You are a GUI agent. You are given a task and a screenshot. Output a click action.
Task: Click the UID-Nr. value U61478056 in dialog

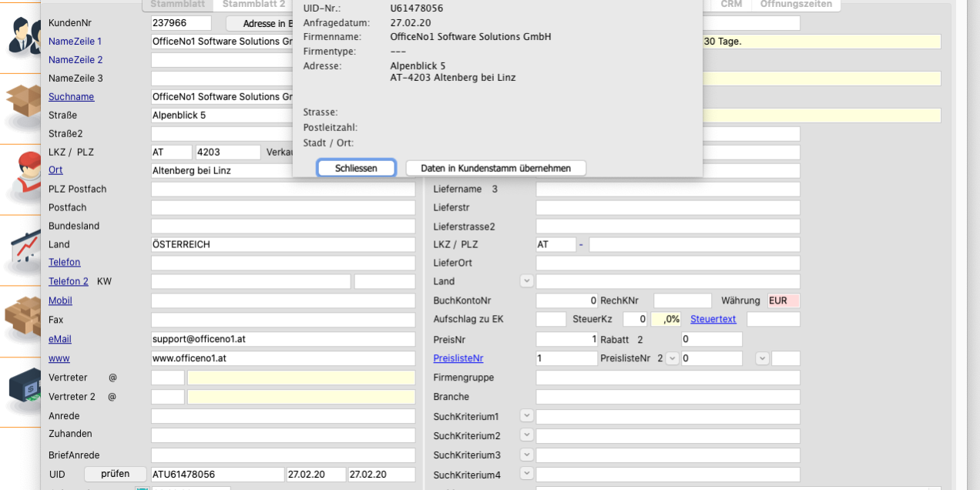pos(417,8)
